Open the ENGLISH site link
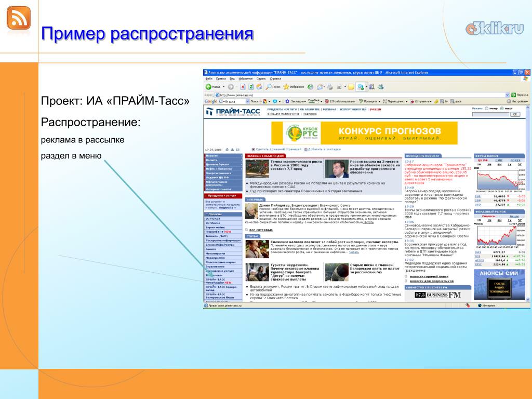This screenshot has height=399, width=532. (x=375, y=109)
